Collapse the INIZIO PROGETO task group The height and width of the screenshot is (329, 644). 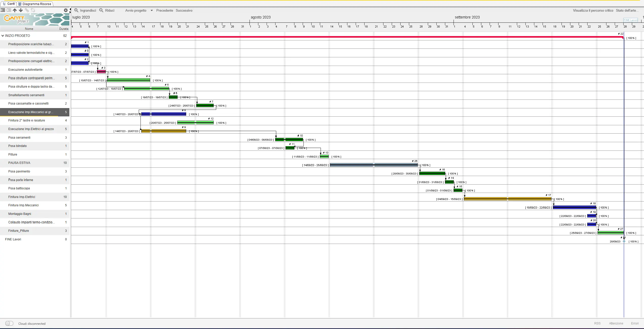pos(3,36)
